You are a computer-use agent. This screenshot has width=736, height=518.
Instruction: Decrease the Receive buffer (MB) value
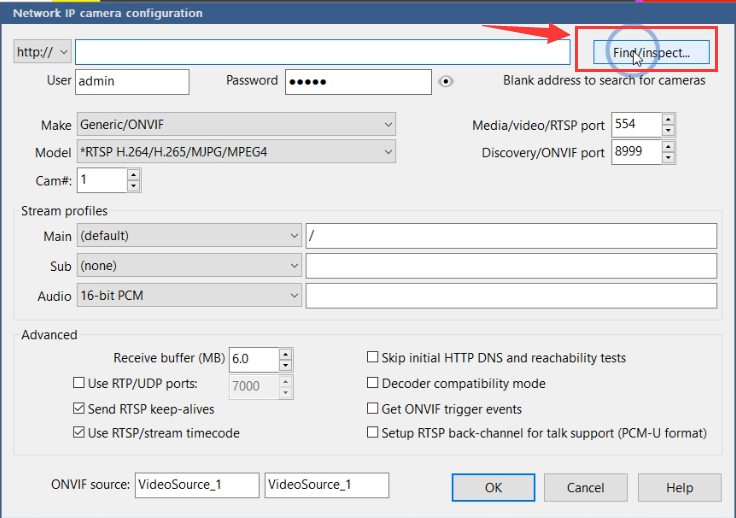click(x=285, y=365)
